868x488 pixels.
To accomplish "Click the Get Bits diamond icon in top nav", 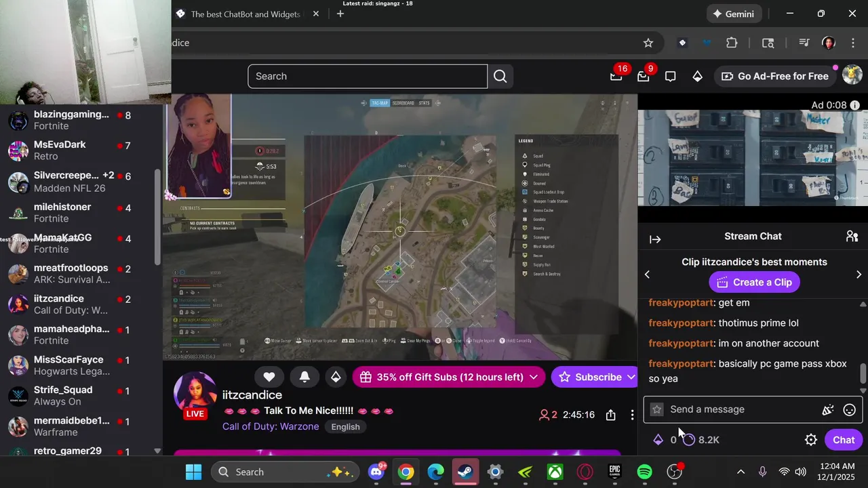I will 697,76.
